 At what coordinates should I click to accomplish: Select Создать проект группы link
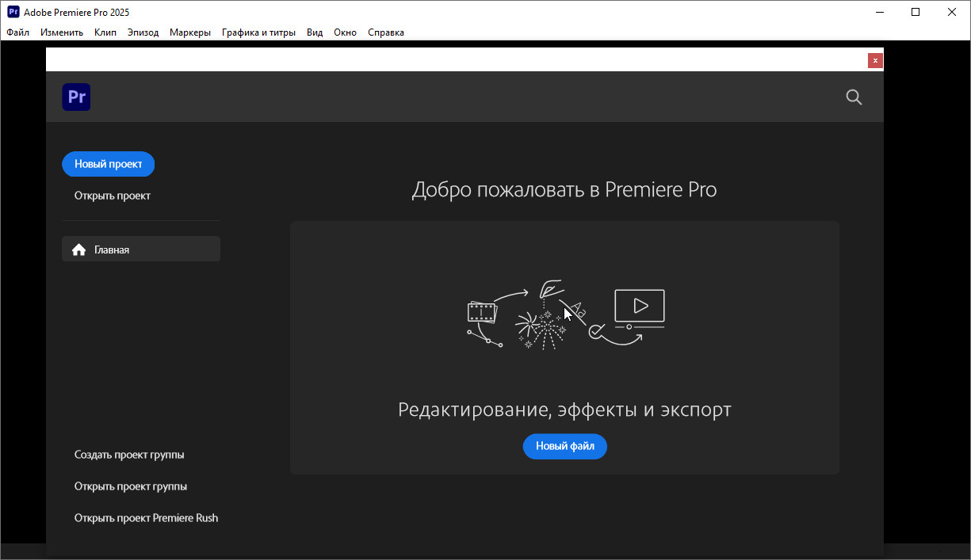129,455
